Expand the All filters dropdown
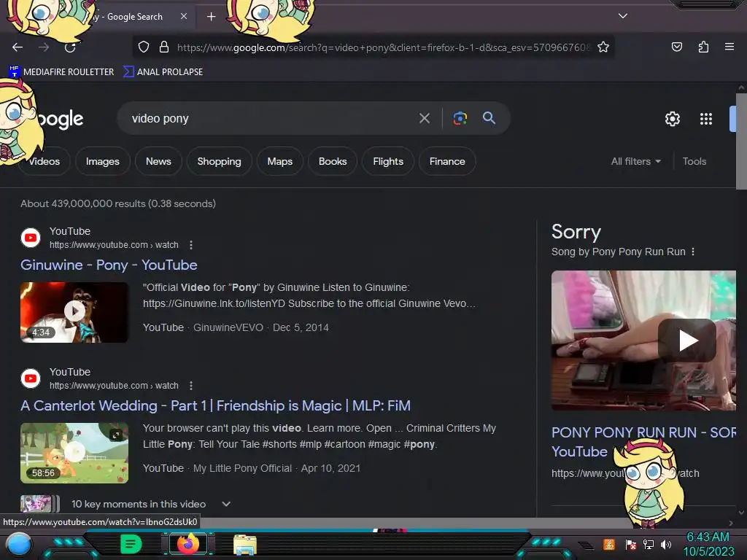Viewport: 747px width, 560px height. pyautogui.click(x=636, y=161)
